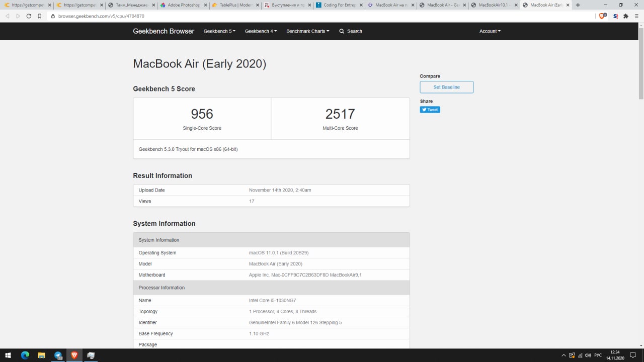Click the browser back arrow
The width and height of the screenshot is (644, 362).
pos(8,16)
